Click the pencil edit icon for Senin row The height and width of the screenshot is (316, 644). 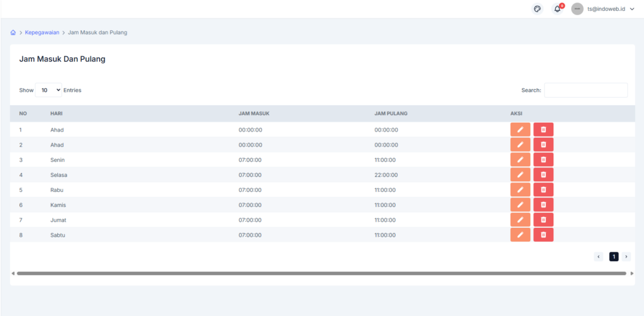(x=520, y=160)
